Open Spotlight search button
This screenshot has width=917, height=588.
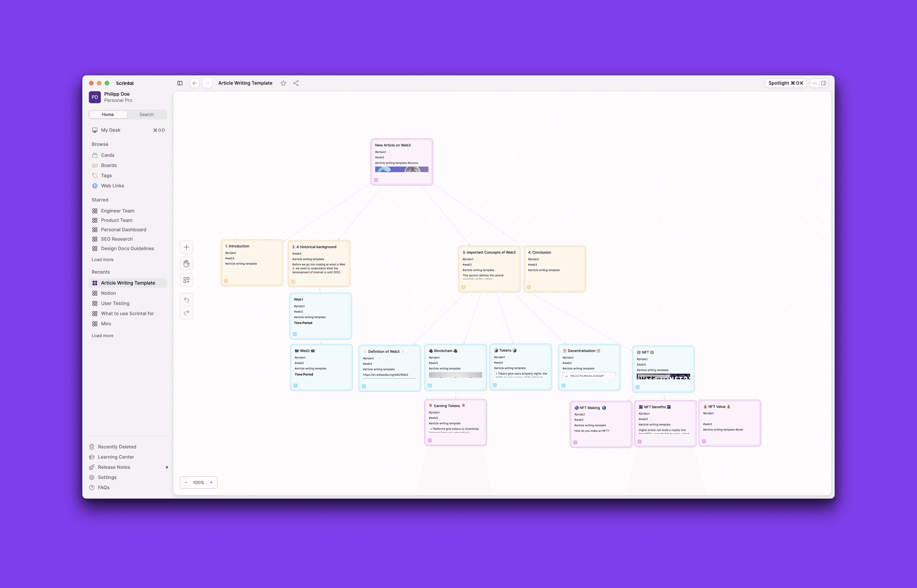[786, 83]
